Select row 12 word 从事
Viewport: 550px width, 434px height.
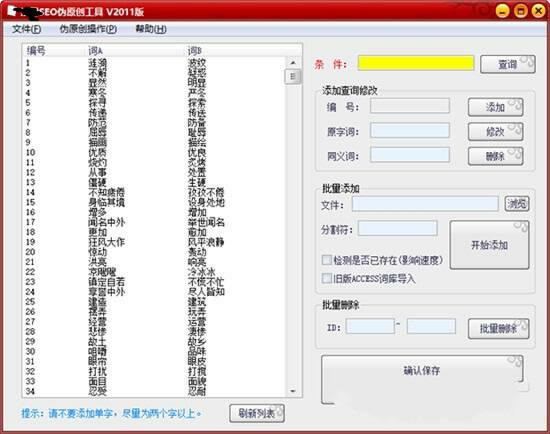point(97,172)
